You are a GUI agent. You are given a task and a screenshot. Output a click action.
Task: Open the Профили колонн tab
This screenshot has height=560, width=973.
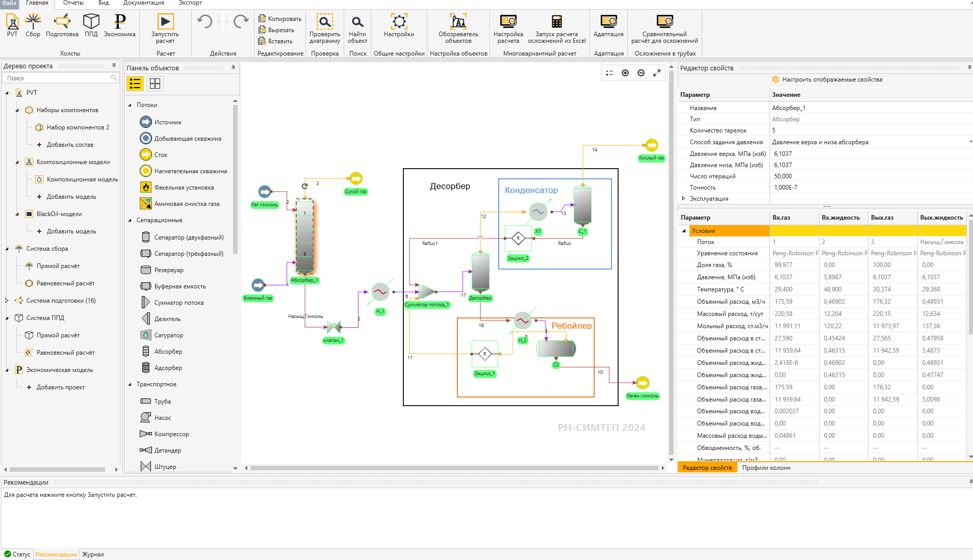(766, 468)
